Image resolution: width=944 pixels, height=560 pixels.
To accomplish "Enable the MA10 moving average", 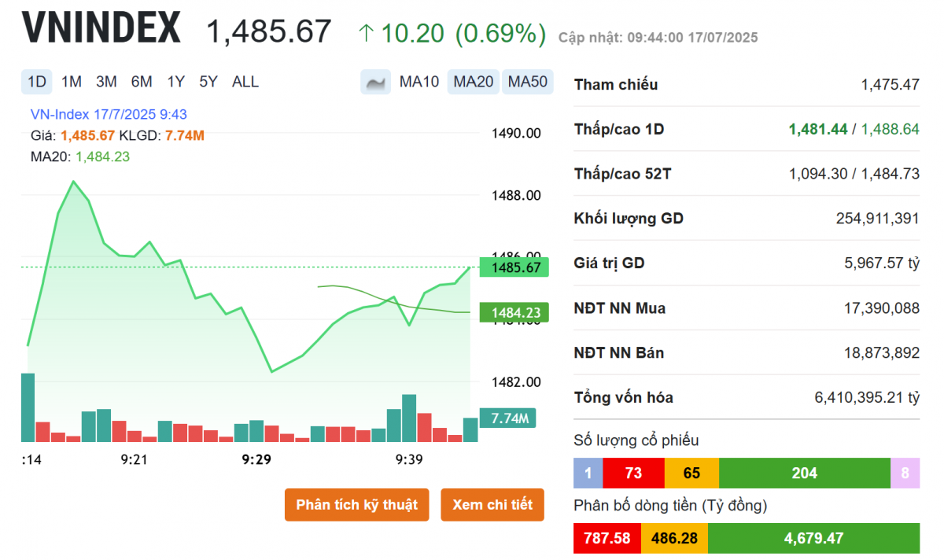I will [x=419, y=82].
